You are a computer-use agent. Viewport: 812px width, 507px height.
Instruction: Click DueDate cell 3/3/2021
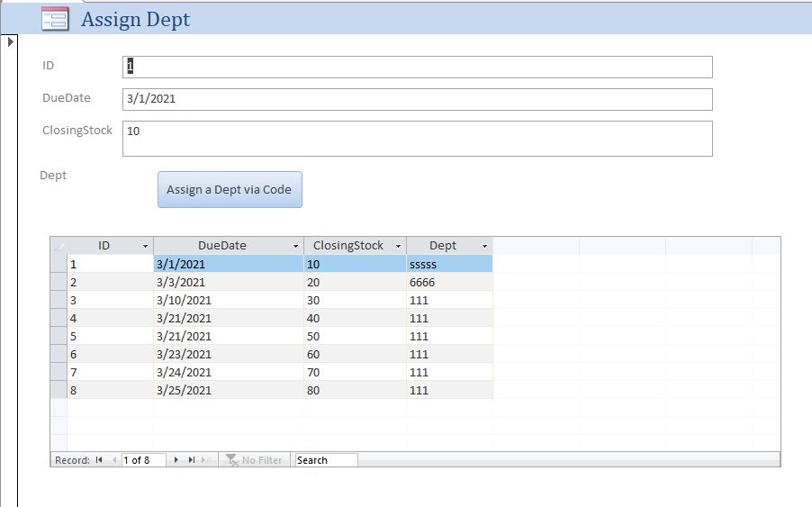point(229,282)
